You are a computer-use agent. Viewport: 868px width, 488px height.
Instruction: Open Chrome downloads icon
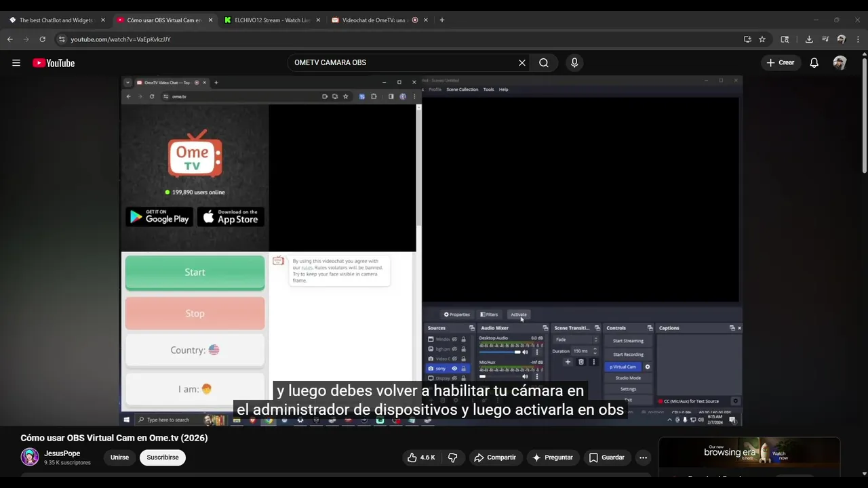click(x=809, y=39)
